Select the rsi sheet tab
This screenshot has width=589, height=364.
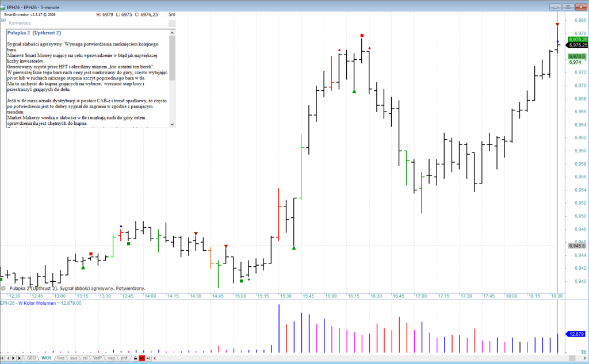pos(85,358)
